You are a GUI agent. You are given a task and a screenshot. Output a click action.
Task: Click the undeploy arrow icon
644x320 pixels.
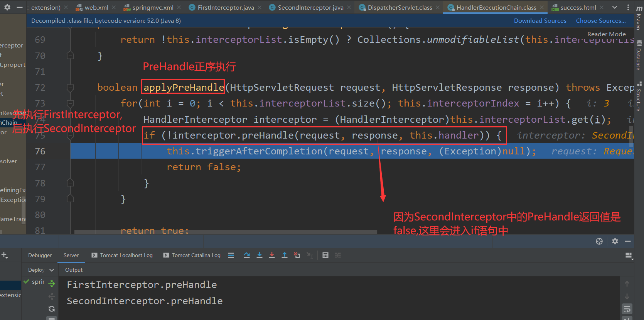52,296
